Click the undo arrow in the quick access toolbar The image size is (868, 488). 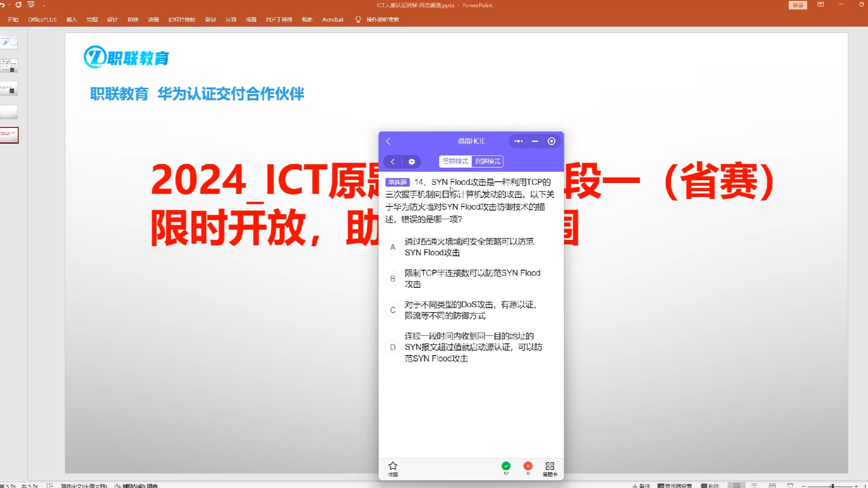pyautogui.click(x=2, y=5)
